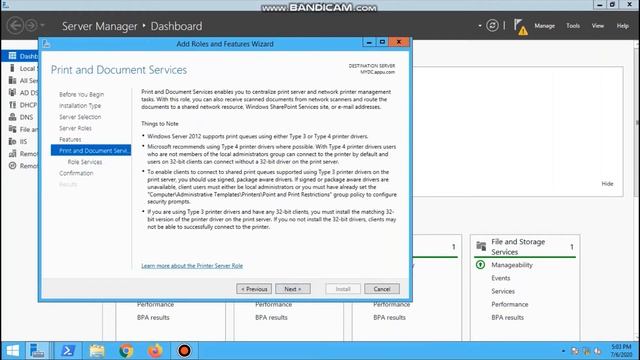Screen dimensions: 640x360
Task: Open Events in File and Storage tile
Action: [501, 278]
